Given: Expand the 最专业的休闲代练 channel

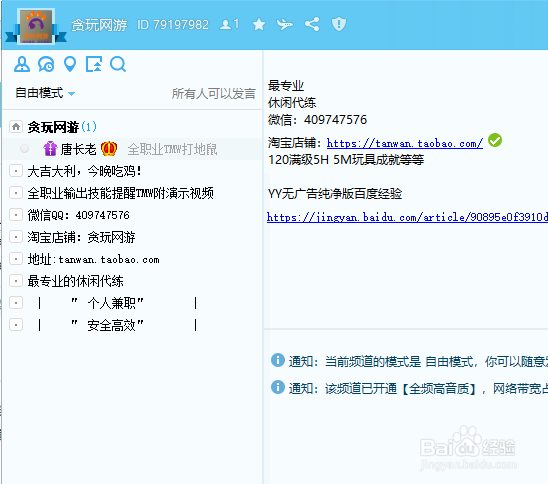Looking at the screenshot, I should click(16, 281).
